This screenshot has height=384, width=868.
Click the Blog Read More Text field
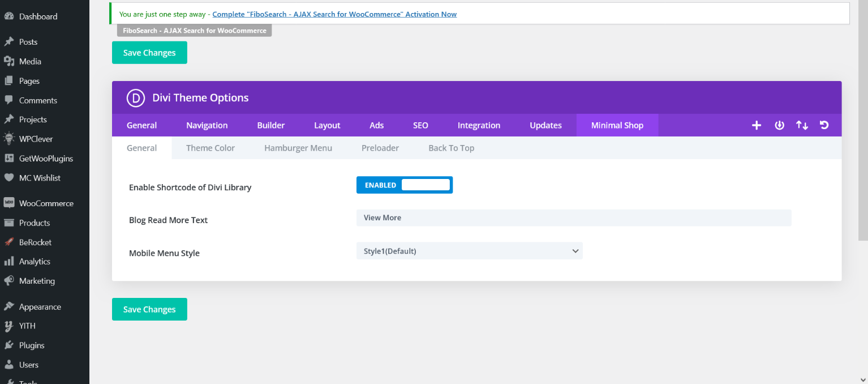coord(574,217)
